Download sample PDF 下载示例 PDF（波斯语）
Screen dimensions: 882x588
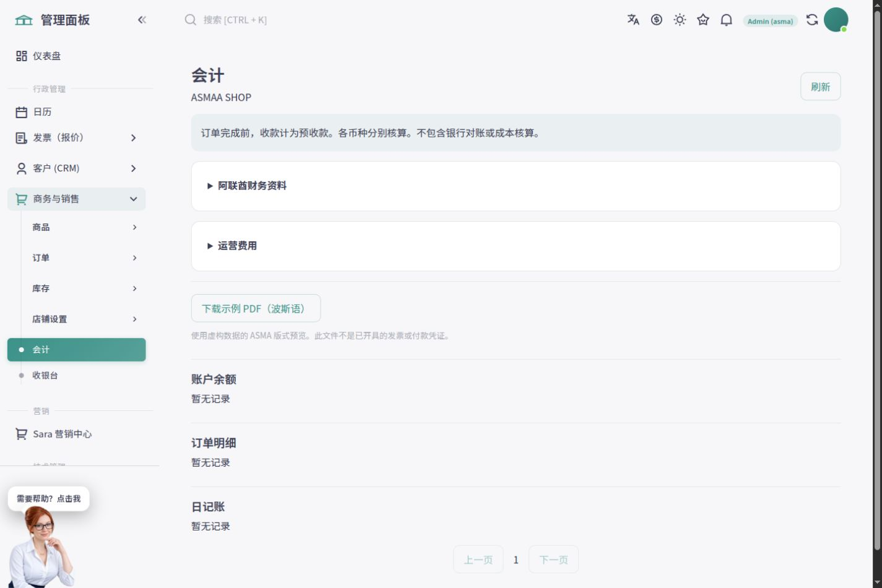point(256,308)
